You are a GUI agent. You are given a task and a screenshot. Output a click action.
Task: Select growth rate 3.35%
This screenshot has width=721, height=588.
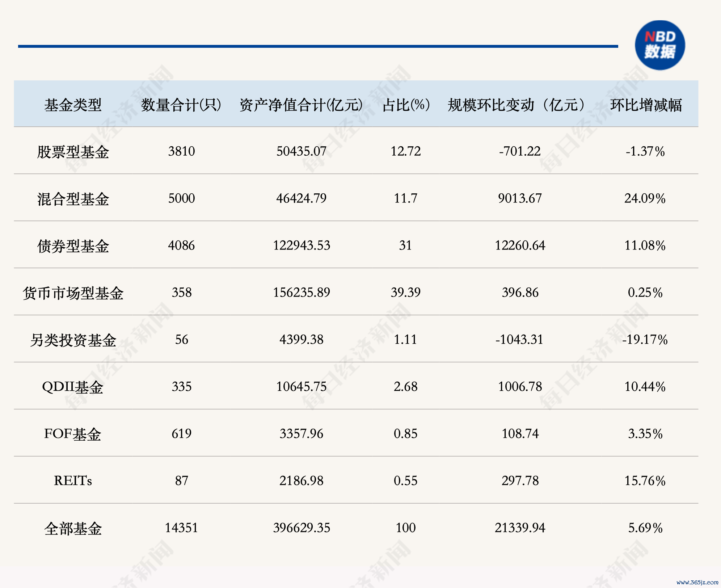[645, 433]
